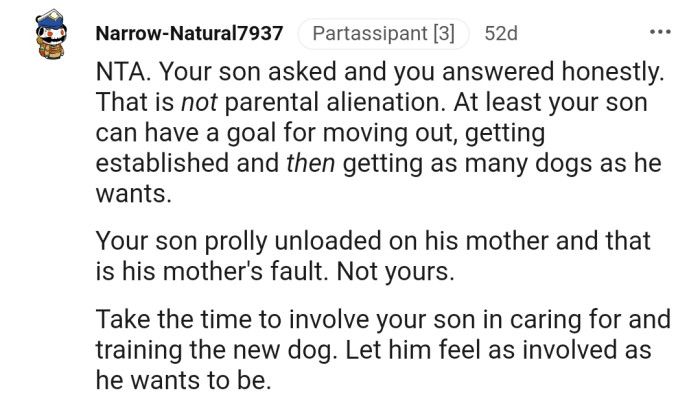Click the italicized word "then"
This screenshot has width=700, height=408.
tap(310, 163)
